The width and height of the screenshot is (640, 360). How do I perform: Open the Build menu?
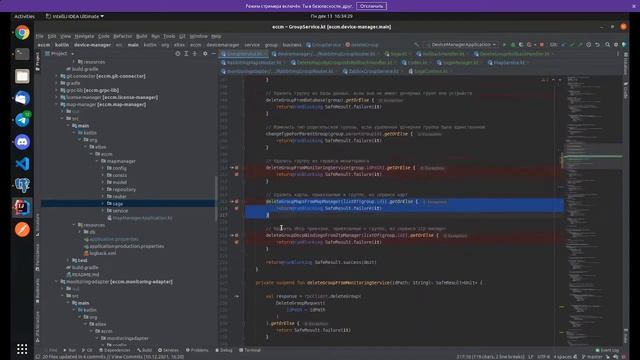142,36
